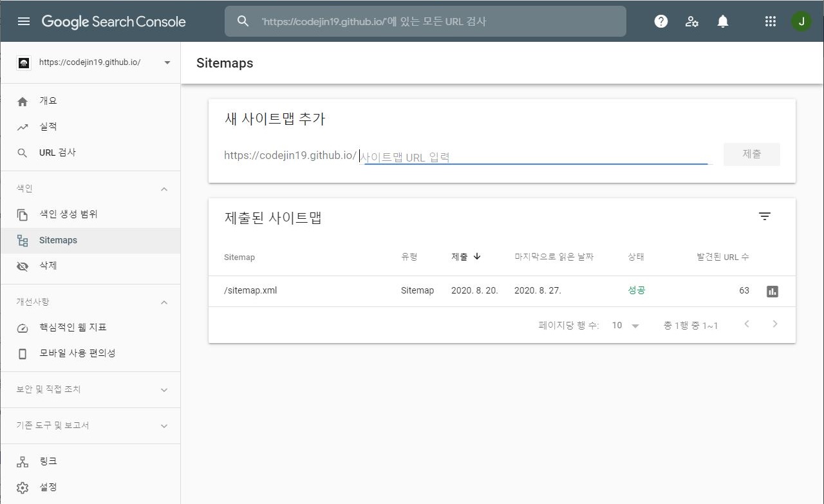Screen dimensions: 824x504
Task: Collapse the 색인 section
Action: click(x=164, y=189)
